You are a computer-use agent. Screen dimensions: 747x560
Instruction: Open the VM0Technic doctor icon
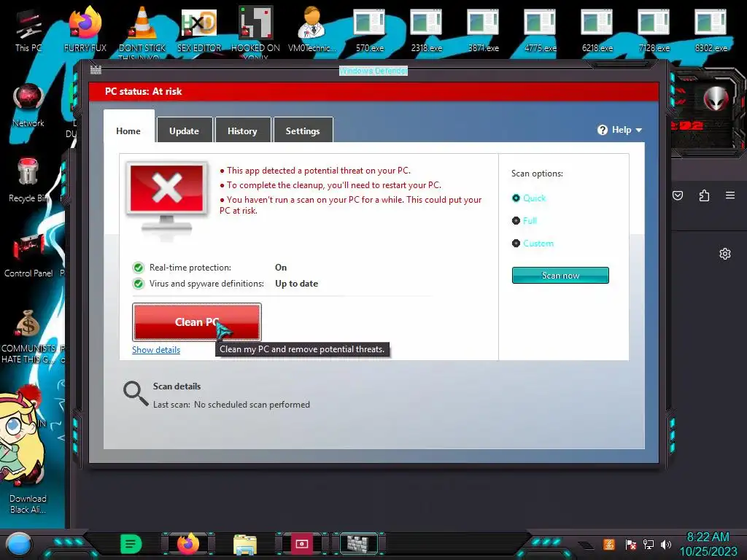pyautogui.click(x=312, y=29)
